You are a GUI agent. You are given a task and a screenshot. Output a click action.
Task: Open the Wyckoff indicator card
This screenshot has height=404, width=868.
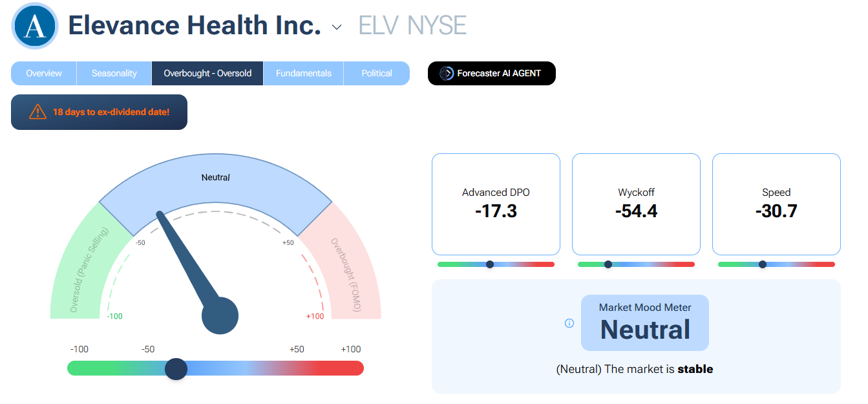click(x=636, y=204)
